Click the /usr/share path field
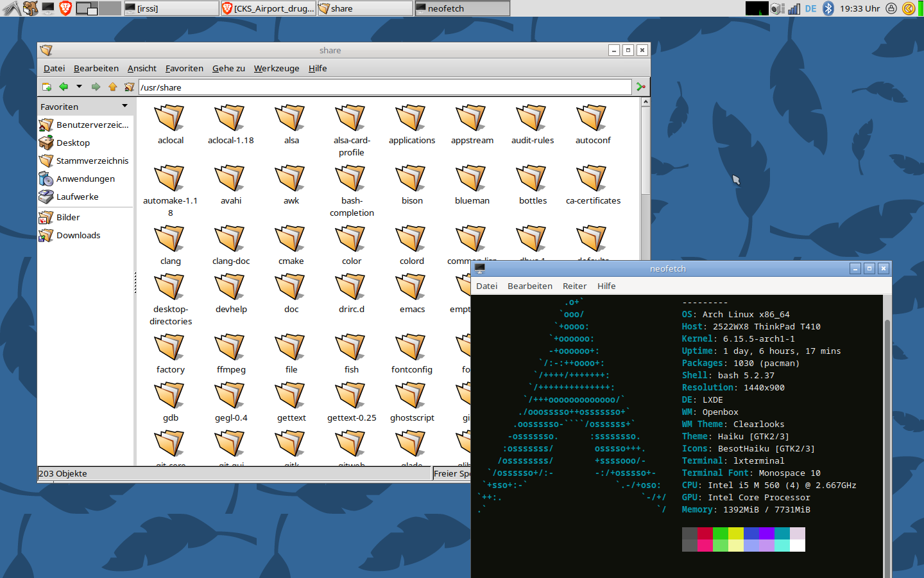The width and height of the screenshot is (924, 578). [385, 87]
